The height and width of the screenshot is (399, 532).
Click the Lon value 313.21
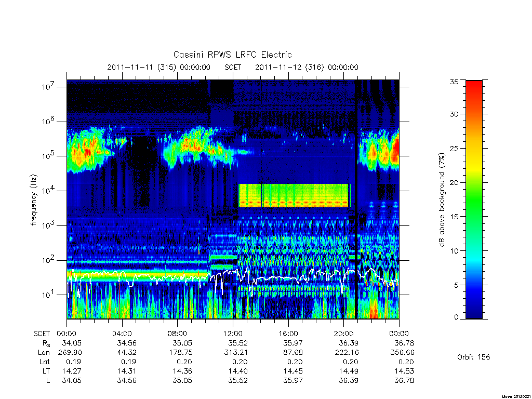pos(237,353)
